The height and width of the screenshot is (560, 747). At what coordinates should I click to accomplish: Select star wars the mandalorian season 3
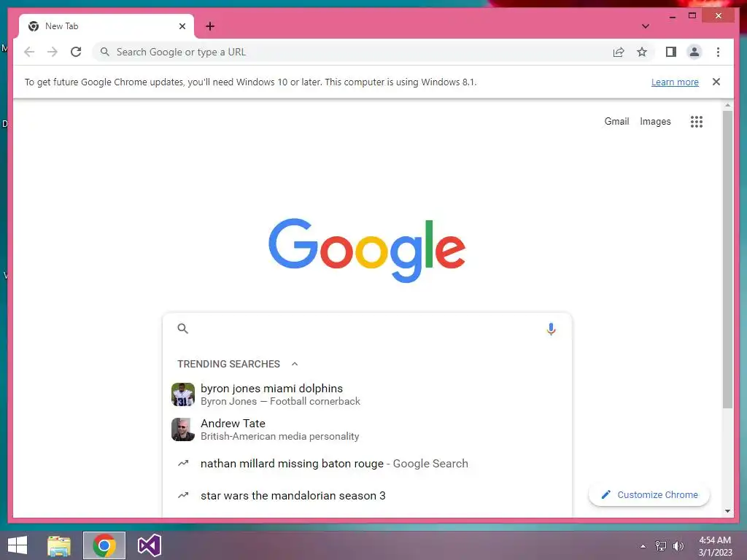click(x=367, y=495)
